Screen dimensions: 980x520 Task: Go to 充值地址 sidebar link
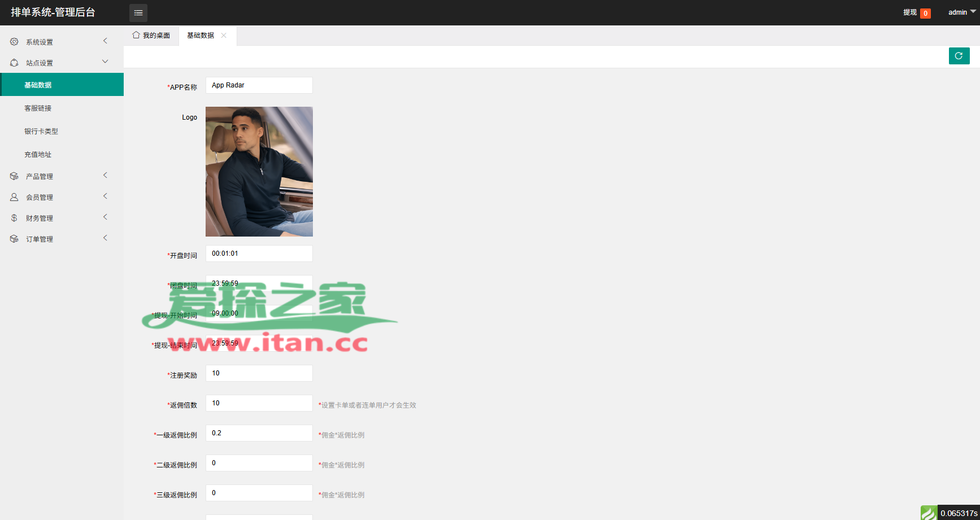(x=38, y=155)
